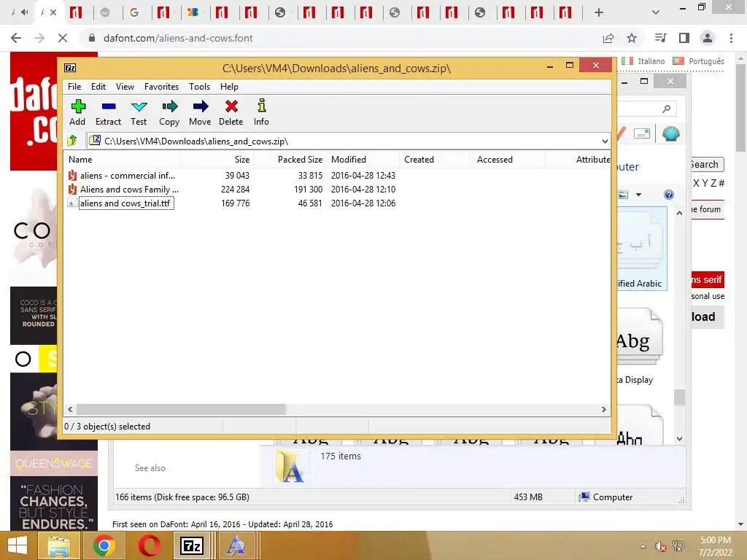Open the Chrome three-dot menu
Image resolution: width=747 pixels, height=560 pixels.
731,38
